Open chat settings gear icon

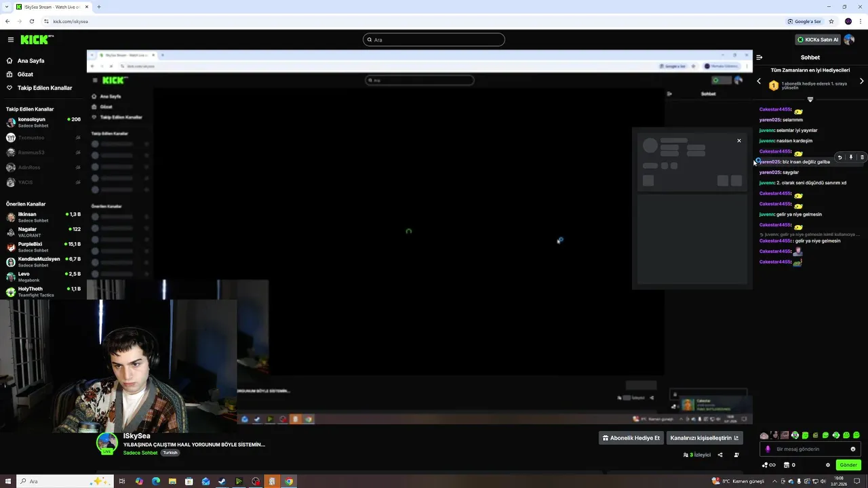tap(827, 465)
